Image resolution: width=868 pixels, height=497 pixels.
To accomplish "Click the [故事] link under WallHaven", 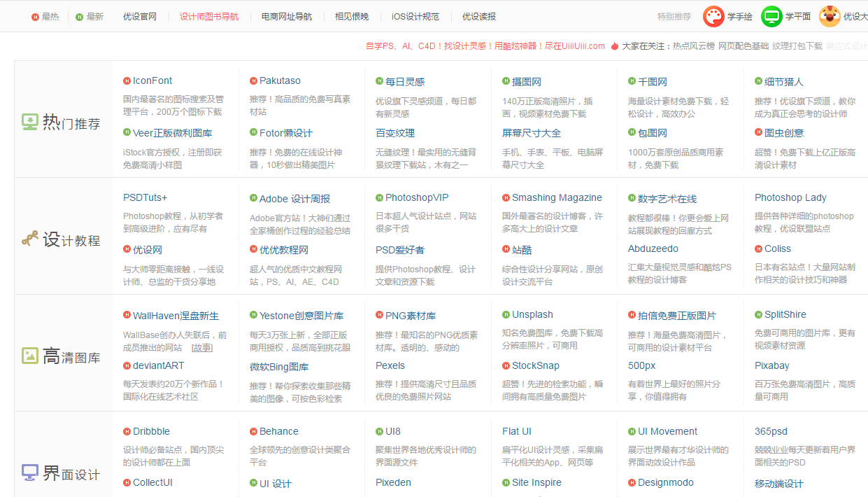I will pyautogui.click(x=202, y=348).
